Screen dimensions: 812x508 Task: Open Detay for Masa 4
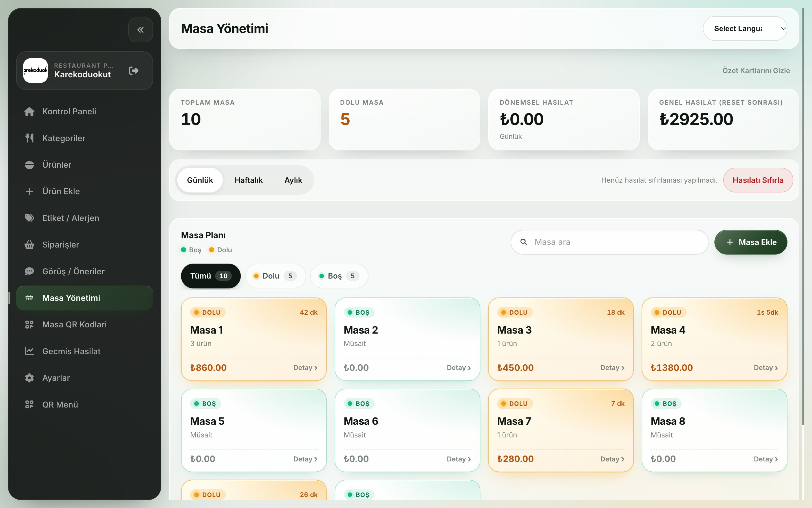click(766, 367)
